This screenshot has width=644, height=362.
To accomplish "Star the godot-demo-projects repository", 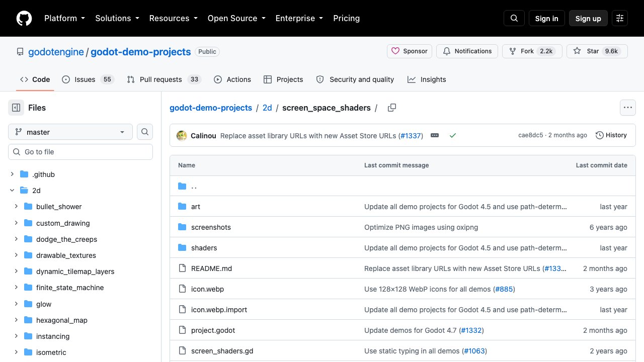I will pos(597,51).
